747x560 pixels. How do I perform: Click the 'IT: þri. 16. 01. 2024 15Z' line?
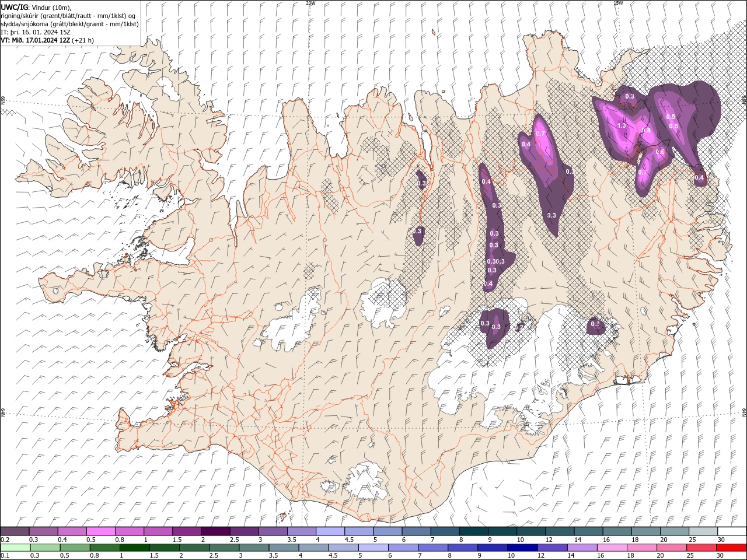point(37,32)
